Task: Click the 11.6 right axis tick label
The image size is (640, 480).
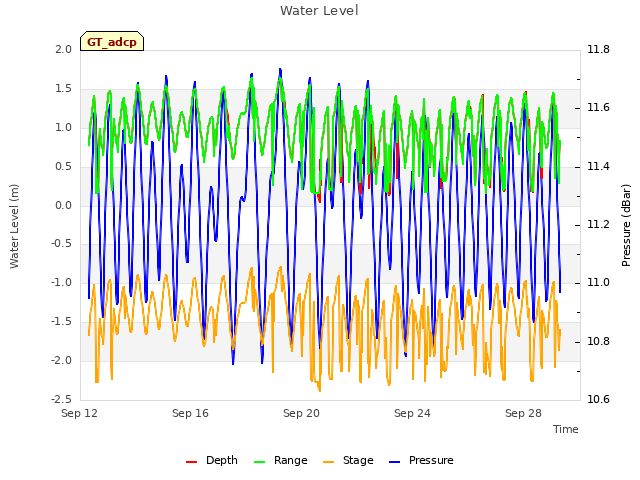Action: click(598, 107)
